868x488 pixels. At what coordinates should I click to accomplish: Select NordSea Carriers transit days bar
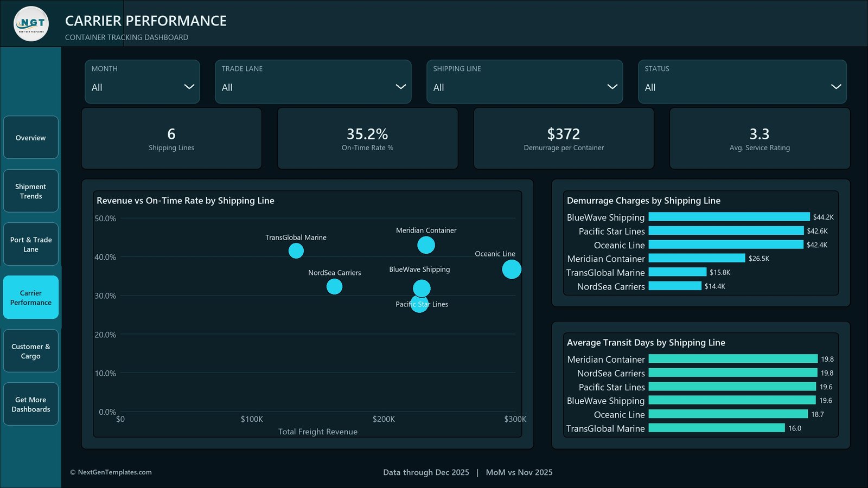(x=733, y=373)
